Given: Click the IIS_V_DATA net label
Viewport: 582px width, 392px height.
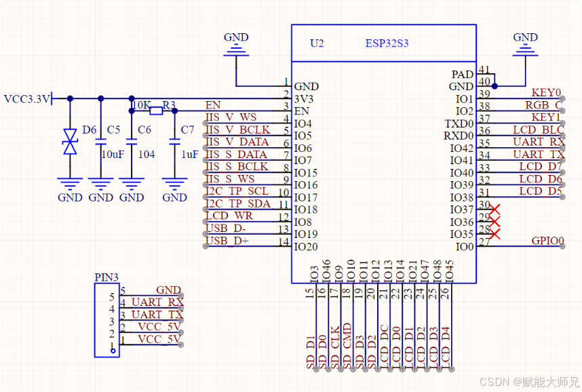Looking at the screenshot, I should (x=237, y=142).
